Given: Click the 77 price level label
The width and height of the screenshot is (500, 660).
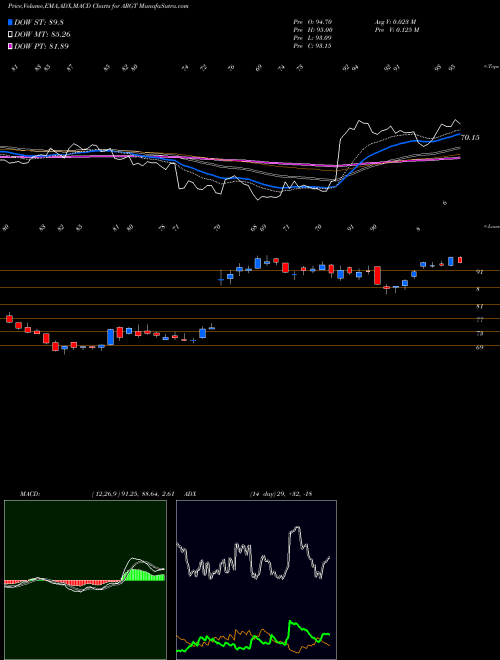Looking at the screenshot, I should (x=479, y=320).
